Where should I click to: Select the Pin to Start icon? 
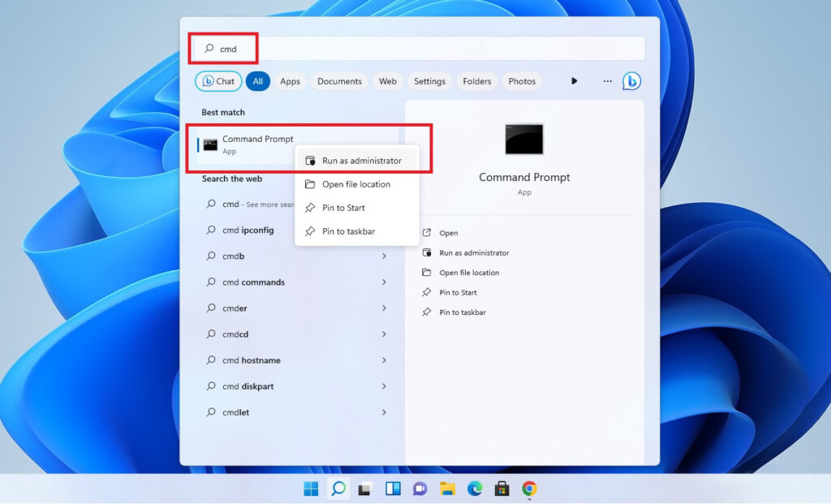tap(311, 208)
